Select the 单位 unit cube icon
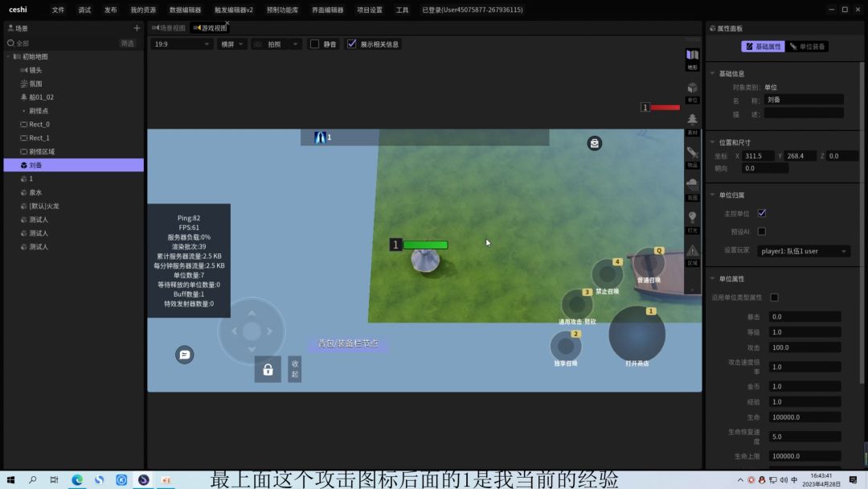The image size is (868, 489). pos(692,89)
